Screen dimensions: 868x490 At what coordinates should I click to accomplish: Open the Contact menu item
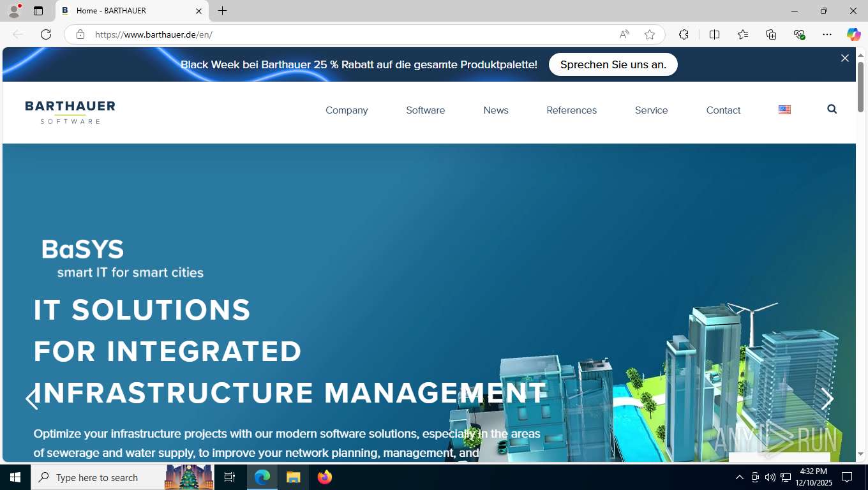coord(724,110)
